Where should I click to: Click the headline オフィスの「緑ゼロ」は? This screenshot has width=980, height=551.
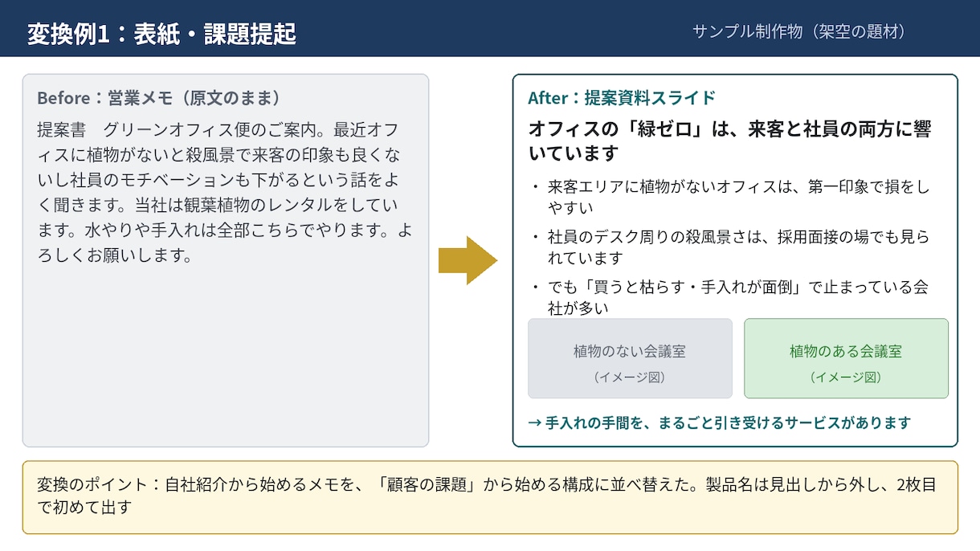point(730,141)
